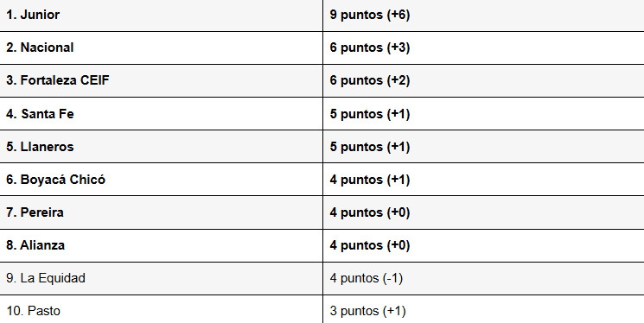Click the 9 puntos (+6) cell

[x=484, y=16]
